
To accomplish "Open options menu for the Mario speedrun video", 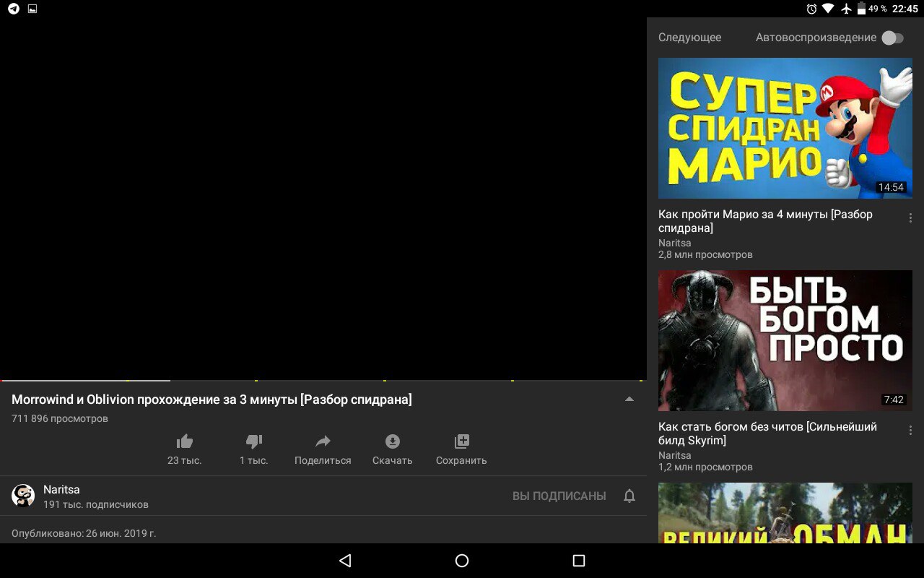I will [910, 217].
